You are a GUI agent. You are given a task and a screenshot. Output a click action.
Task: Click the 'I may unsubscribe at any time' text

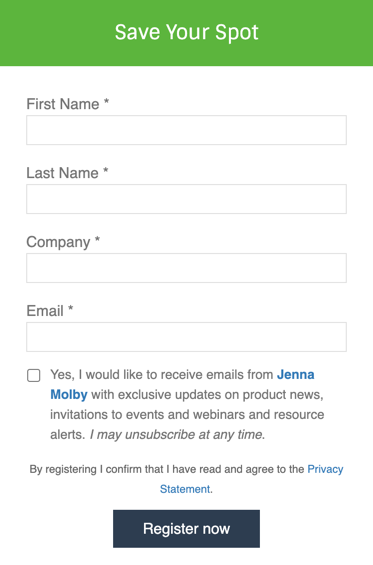[177, 435]
